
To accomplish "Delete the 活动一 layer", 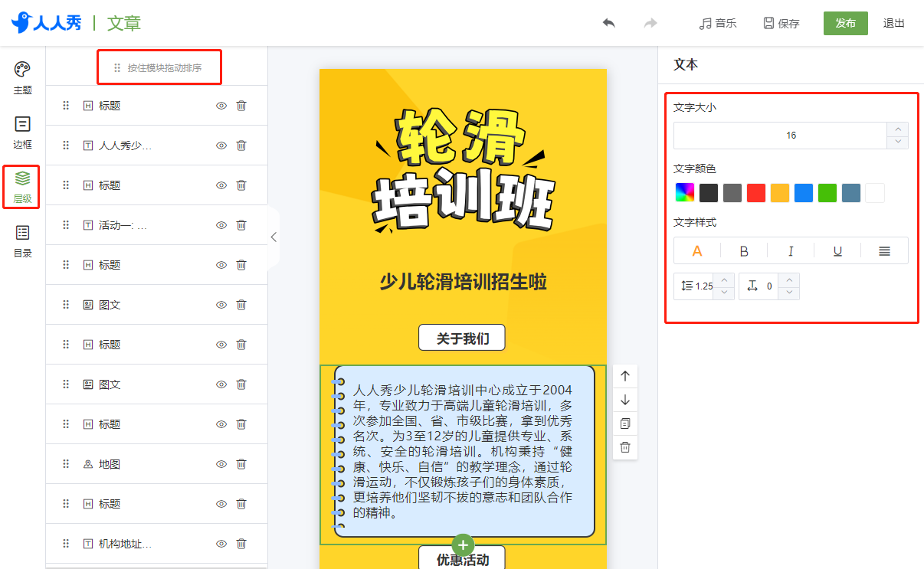I will 241,225.
